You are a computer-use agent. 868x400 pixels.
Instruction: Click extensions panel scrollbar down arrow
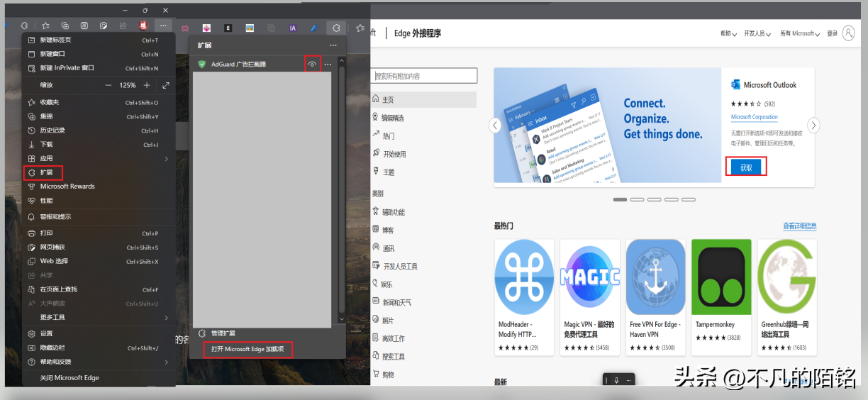click(x=341, y=320)
